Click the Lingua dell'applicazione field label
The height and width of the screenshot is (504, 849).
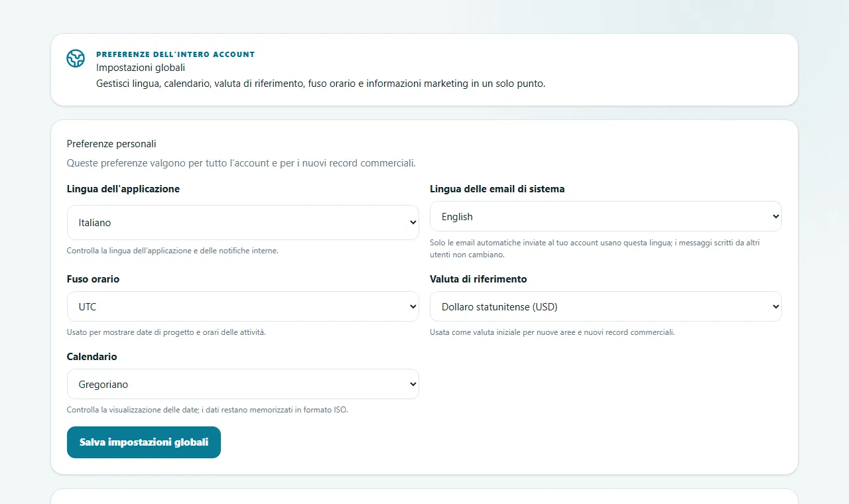tap(123, 189)
